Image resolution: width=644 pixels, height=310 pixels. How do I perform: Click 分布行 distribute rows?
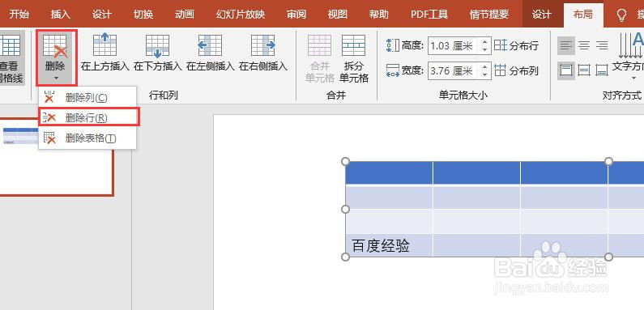coord(516,45)
